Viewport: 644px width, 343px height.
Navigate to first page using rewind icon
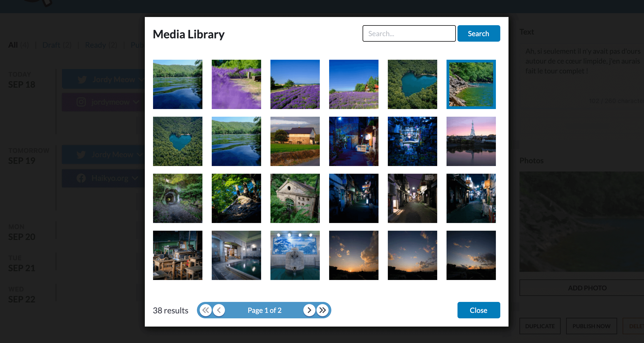pyautogui.click(x=205, y=310)
